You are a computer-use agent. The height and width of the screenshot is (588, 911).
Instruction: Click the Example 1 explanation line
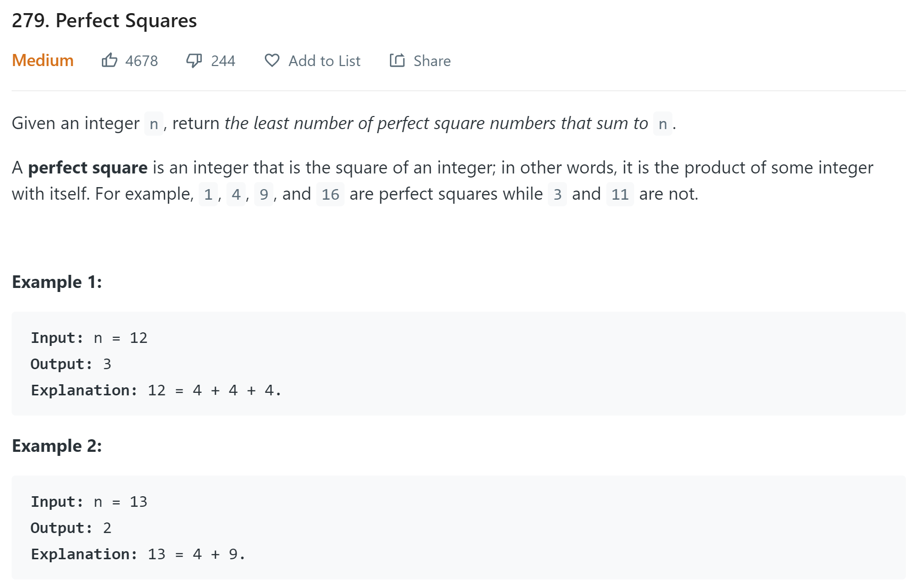156,390
